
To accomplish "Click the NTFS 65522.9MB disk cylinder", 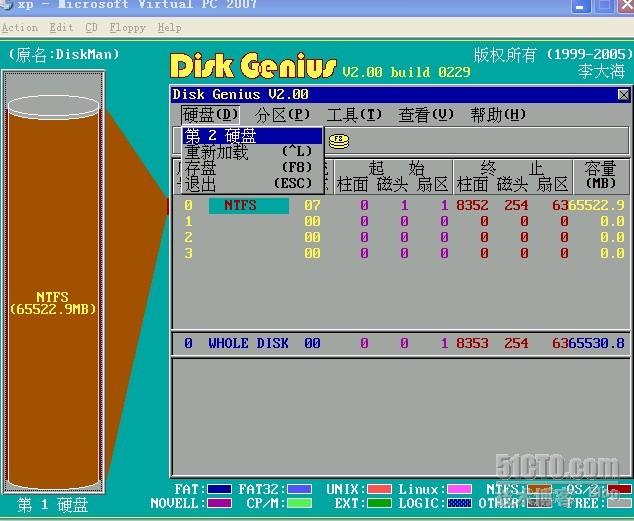I will click(53, 291).
